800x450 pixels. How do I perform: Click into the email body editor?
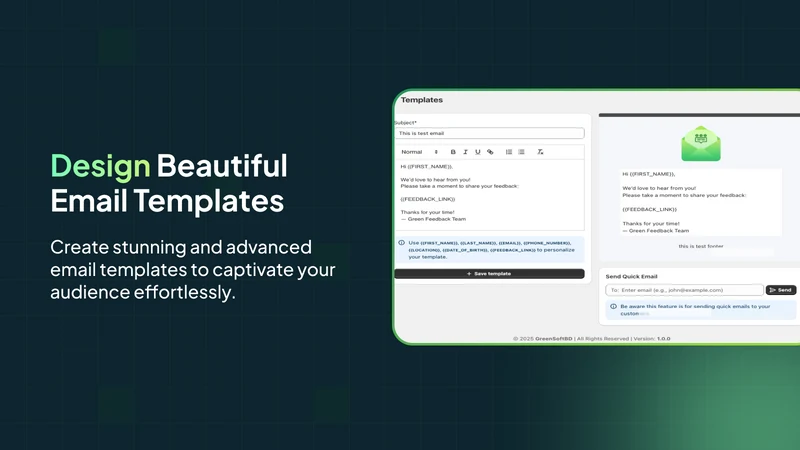pyautogui.click(x=489, y=195)
